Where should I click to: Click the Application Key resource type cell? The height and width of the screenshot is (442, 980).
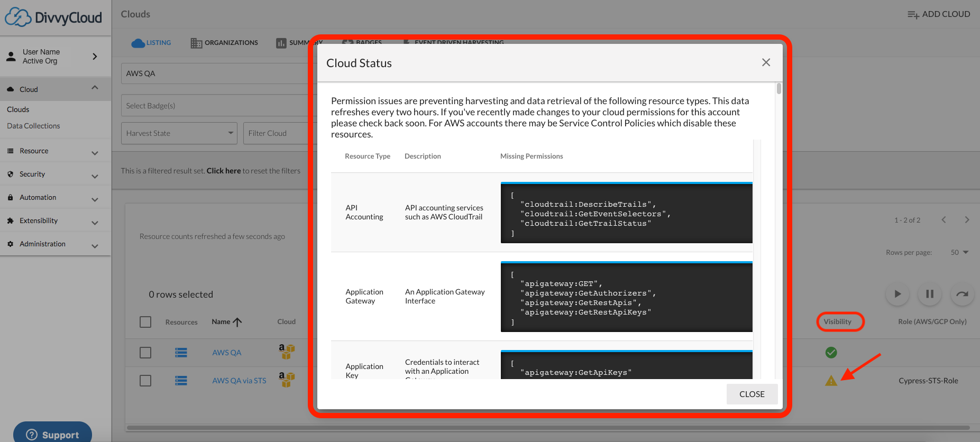click(364, 371)
